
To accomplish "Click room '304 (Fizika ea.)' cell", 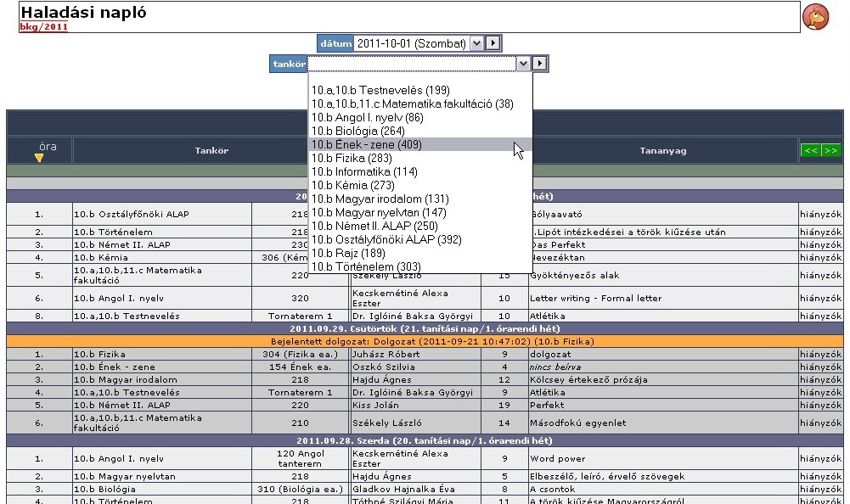I will coord(300,354).
